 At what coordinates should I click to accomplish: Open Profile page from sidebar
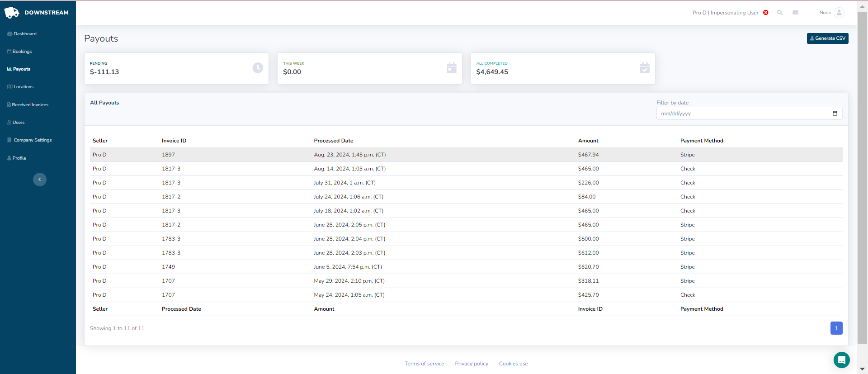[17, 158]
